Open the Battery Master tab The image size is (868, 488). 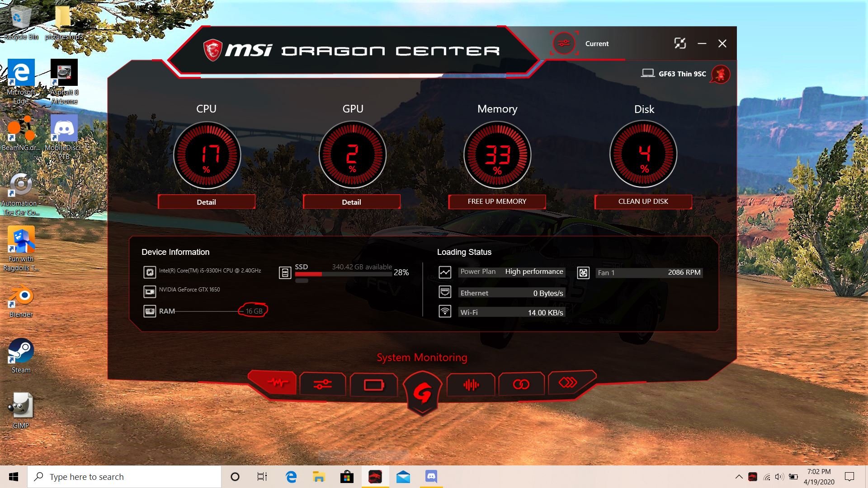tap(373, 385)
